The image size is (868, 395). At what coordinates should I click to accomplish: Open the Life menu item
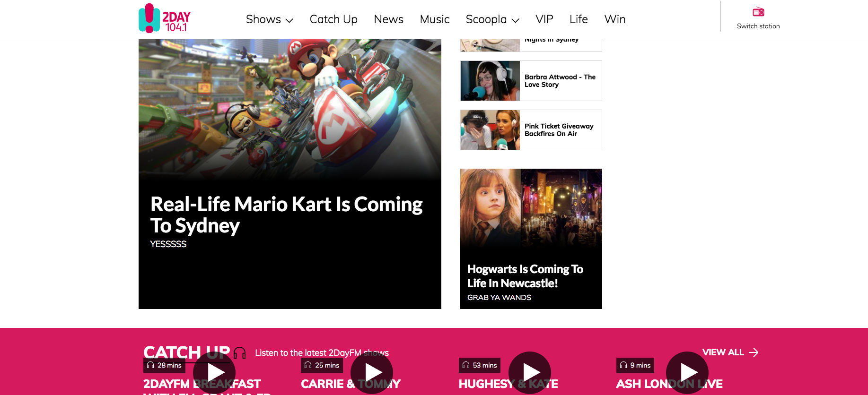579,19
